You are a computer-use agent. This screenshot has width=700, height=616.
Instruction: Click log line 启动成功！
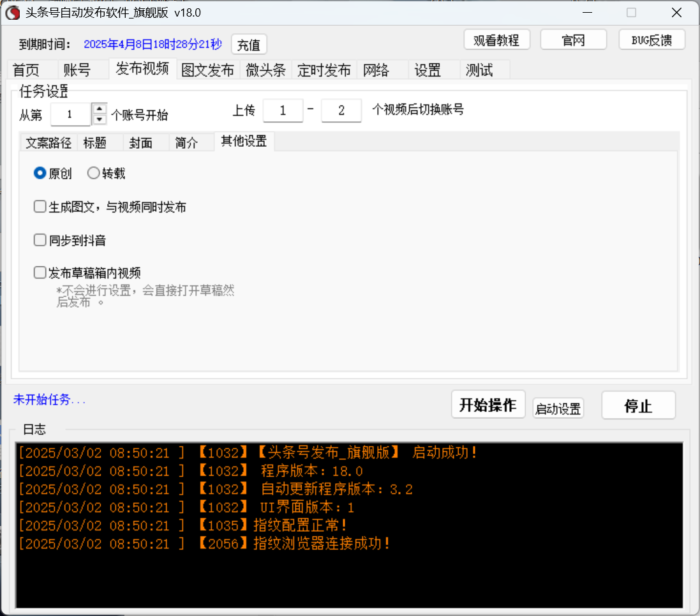click(248, 453)
